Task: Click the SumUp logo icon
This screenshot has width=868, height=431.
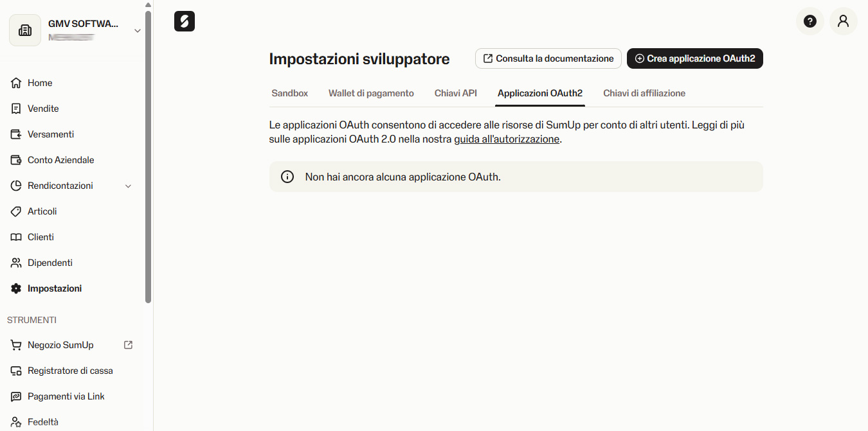Action: (185, 21)
